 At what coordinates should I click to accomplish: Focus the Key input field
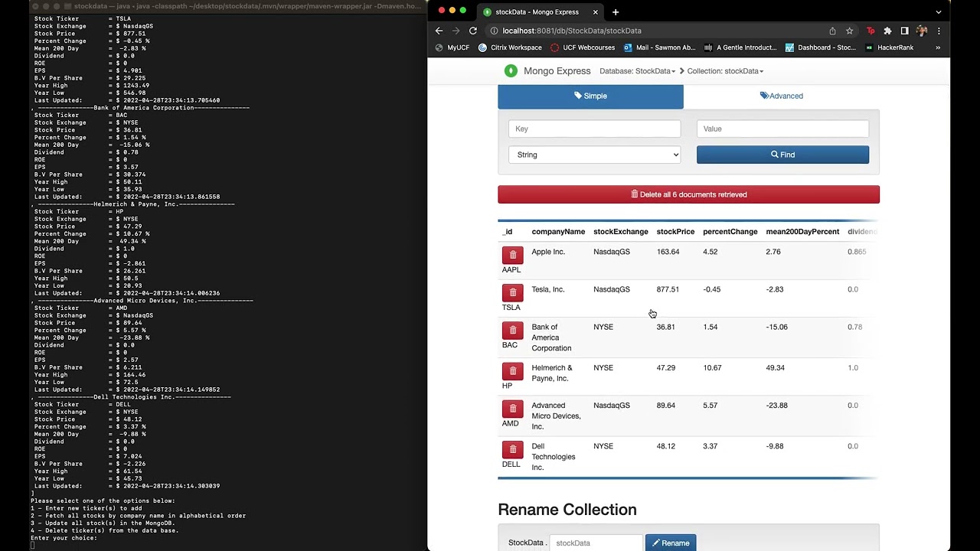click(x=594, y=129)
